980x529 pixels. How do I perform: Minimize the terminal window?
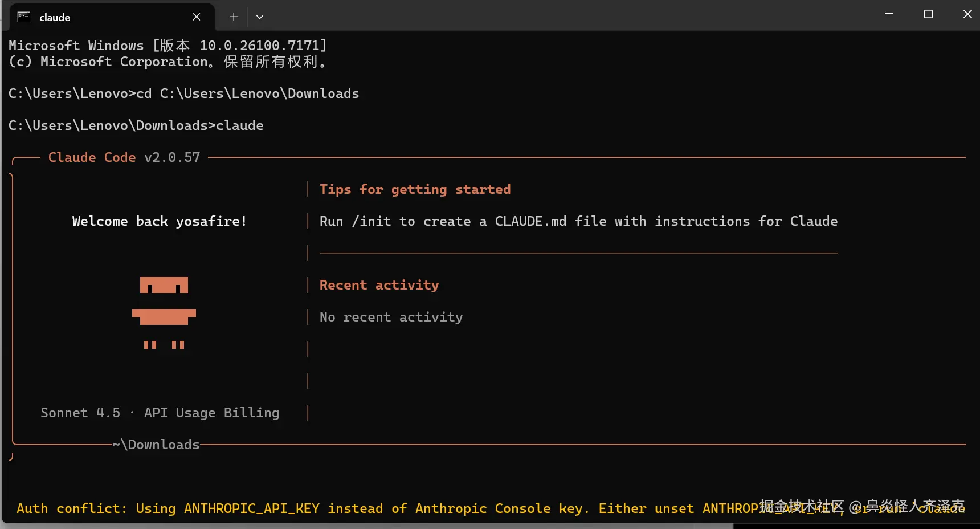(x=889, y=14)
